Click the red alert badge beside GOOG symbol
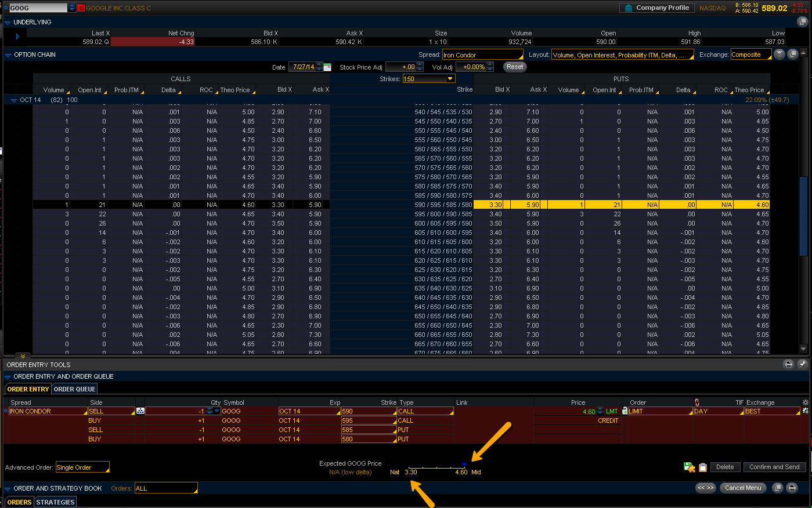Image resolution: width=812 pixels, height=508 pixels. click(81, 8)
